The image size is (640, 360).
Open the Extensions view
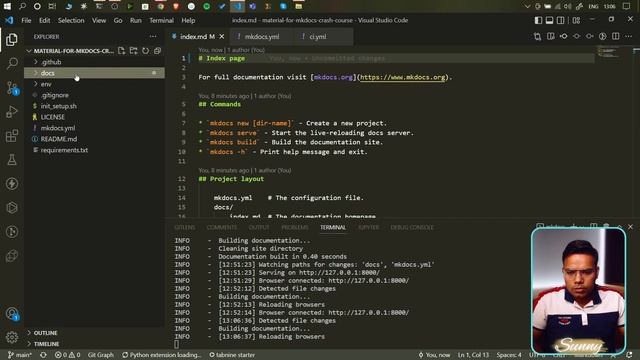coord(12,136)
